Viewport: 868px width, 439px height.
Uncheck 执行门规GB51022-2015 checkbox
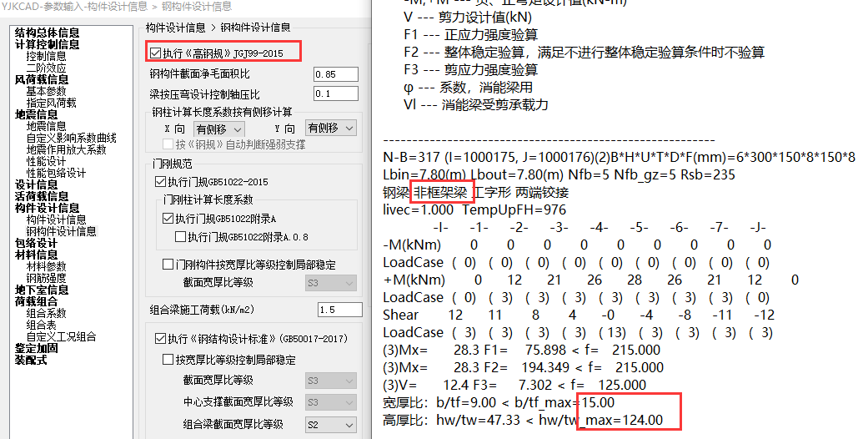coord(161,182)
